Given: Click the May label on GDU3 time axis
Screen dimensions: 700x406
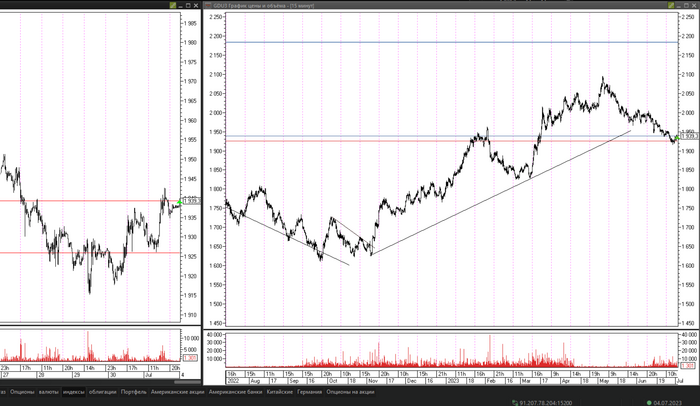Looking at the screenshot, I should coord(604,381).
